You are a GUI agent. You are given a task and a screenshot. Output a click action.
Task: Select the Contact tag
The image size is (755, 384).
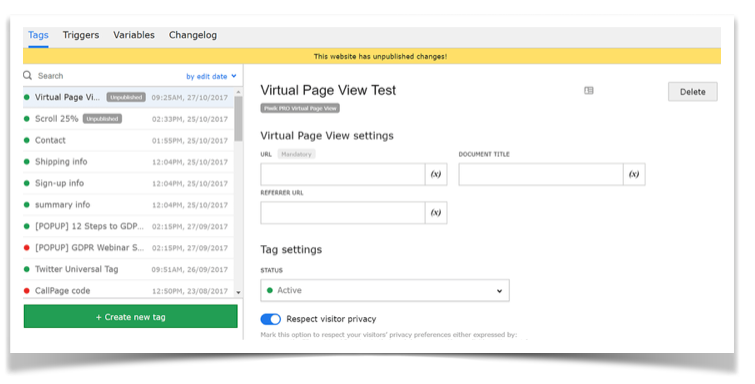click(x=129, y=140)
